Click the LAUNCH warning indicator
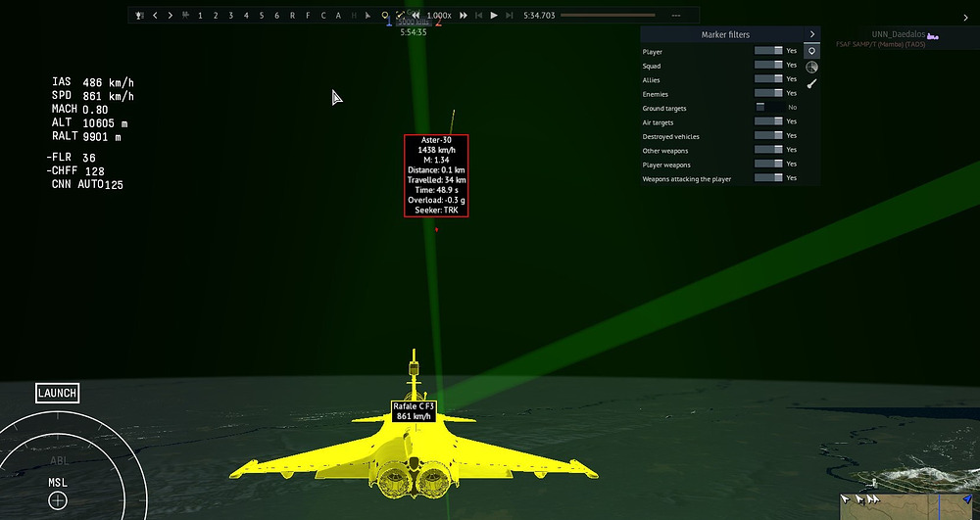 [x=57, y=393]
